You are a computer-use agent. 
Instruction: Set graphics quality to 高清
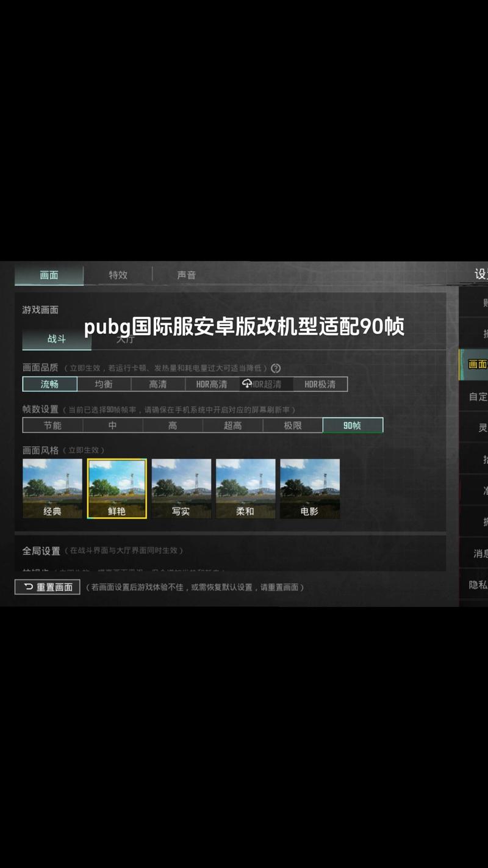158,384
